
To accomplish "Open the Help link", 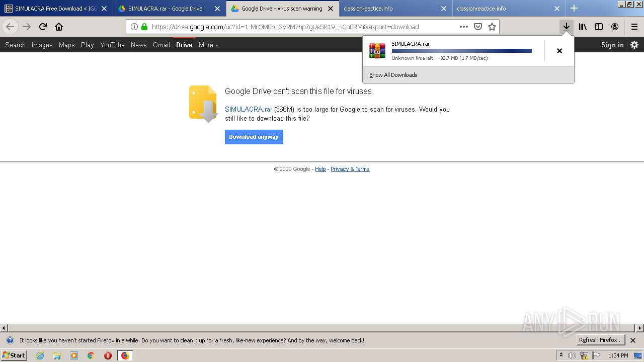I will pos(320,169).
